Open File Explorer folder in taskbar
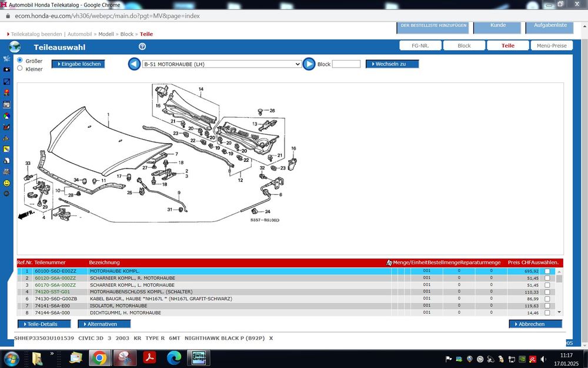Screen dimensions: 588x368 [x=38, y=358]
